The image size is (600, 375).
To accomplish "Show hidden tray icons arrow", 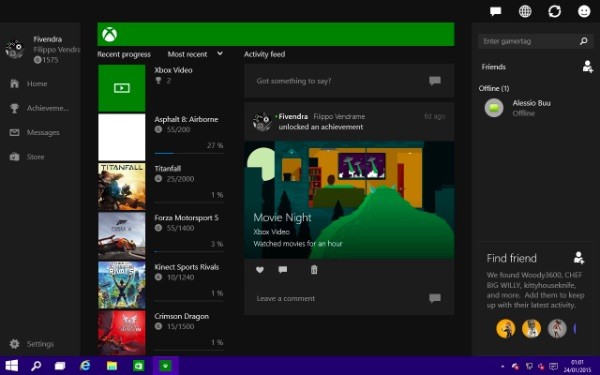I will pyautogui.click(x=502, y=366).
